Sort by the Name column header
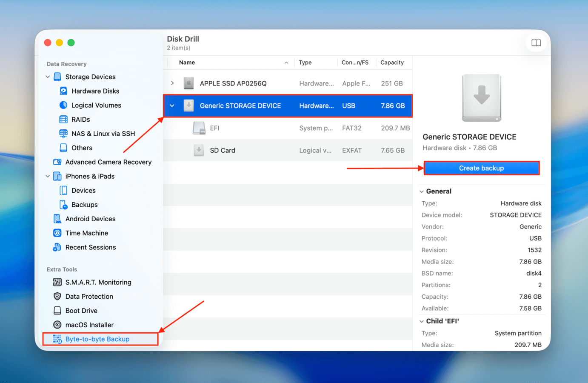The height and width of the screenshot is (383, 588). click(187, 62)
